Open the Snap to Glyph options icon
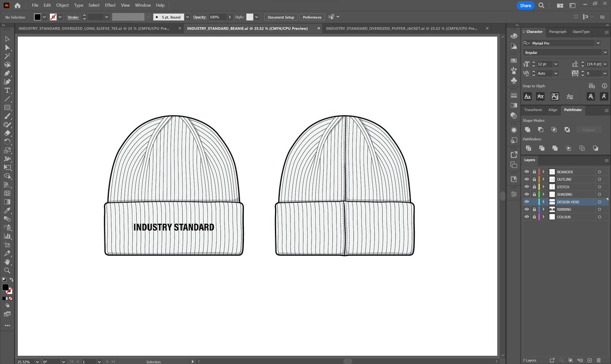Screen dimensions: 611x364 592,86
